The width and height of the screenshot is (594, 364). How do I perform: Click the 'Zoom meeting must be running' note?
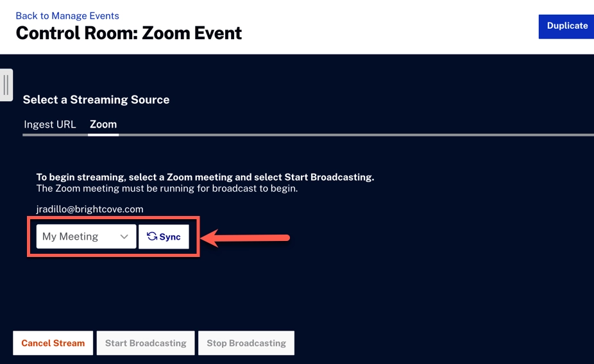coord(167,188)
